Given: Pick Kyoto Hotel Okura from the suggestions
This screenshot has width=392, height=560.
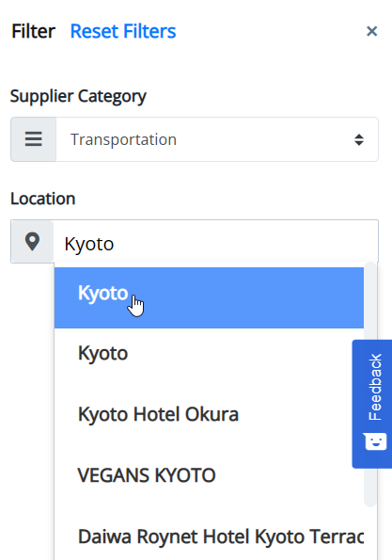Looking at the screenshot, I should (x=209, y=414).
